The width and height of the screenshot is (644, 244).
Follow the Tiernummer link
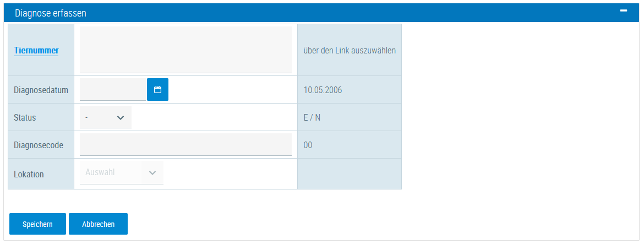pyautogui.click(x=36, y=50)
